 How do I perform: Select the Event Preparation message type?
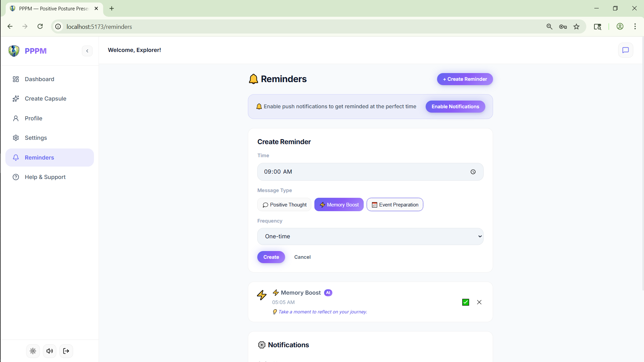point(395,205)
